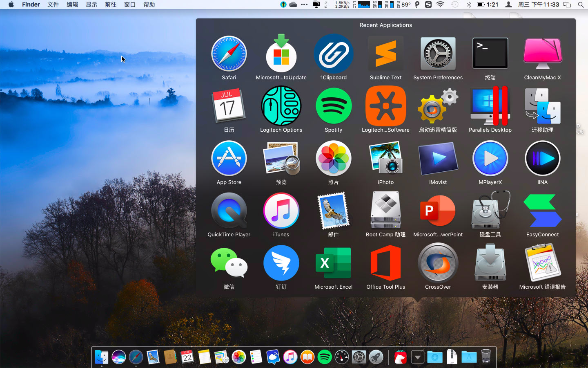Collapse the Recent Applications stack in Dock
This screenshot has width=588, height=368.
click(417, 357)
